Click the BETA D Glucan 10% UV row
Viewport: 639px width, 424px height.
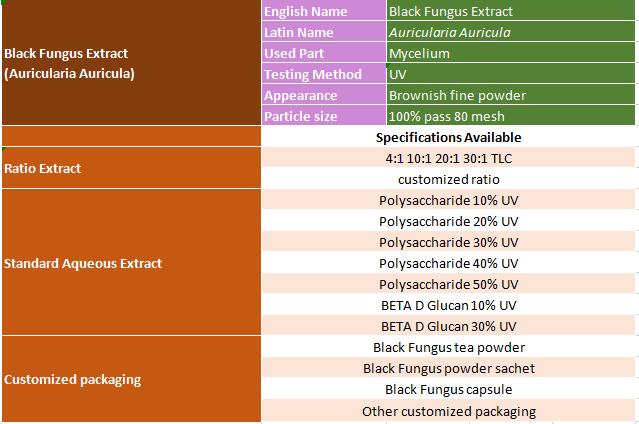tap(448, 305)
